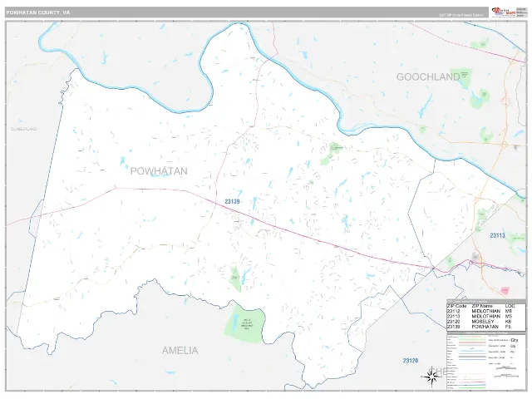The image size is (532, 399).
Task: Click the 23112 row in the ZIP index
Action: (x=485, y=311)
